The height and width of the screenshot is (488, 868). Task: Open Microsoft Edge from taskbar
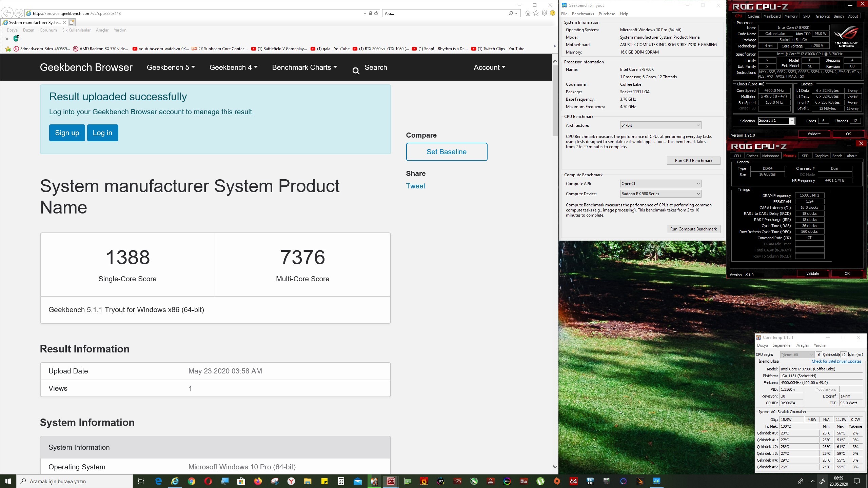[158, 481]
